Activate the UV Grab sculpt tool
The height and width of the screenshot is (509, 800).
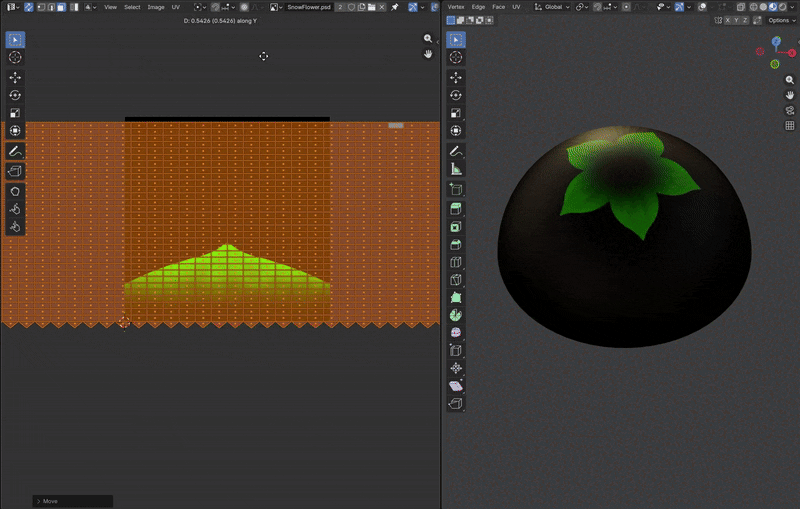[x=15, y=190]
